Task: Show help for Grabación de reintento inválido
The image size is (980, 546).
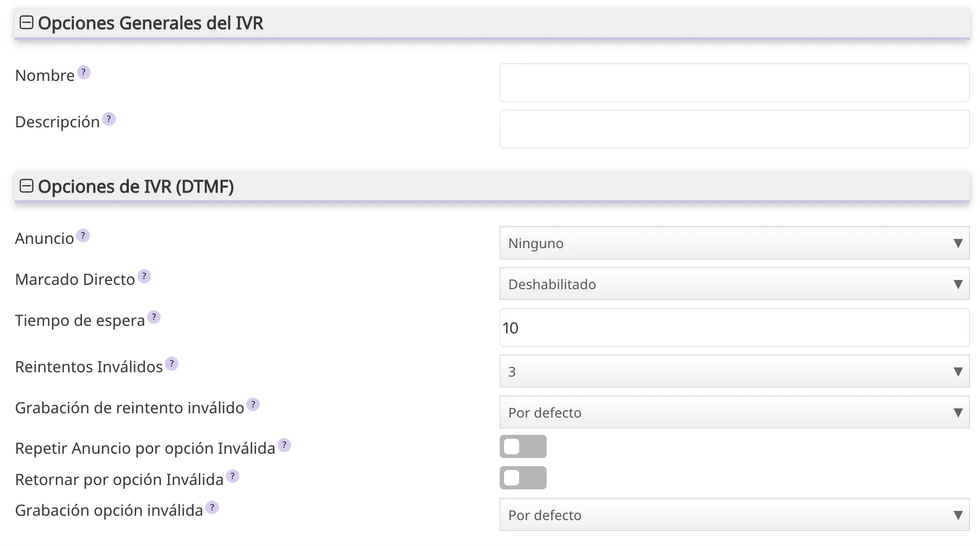Action: point(253,405)
